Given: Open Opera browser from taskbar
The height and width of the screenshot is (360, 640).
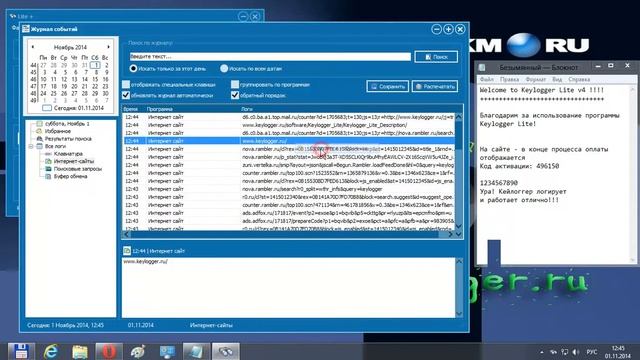Looking at the screenshot, I should (x=109, y=351).
